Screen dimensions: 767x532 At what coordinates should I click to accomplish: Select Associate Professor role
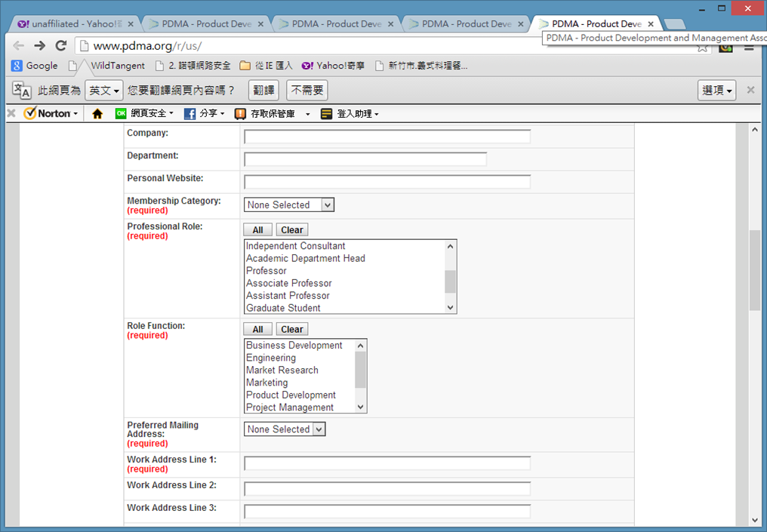pyautogui.click(x=288, y=283)
